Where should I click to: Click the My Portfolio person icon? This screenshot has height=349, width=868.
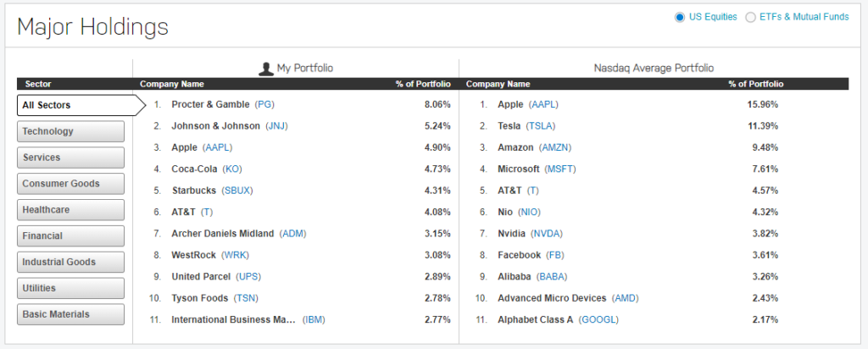[266, 69]
